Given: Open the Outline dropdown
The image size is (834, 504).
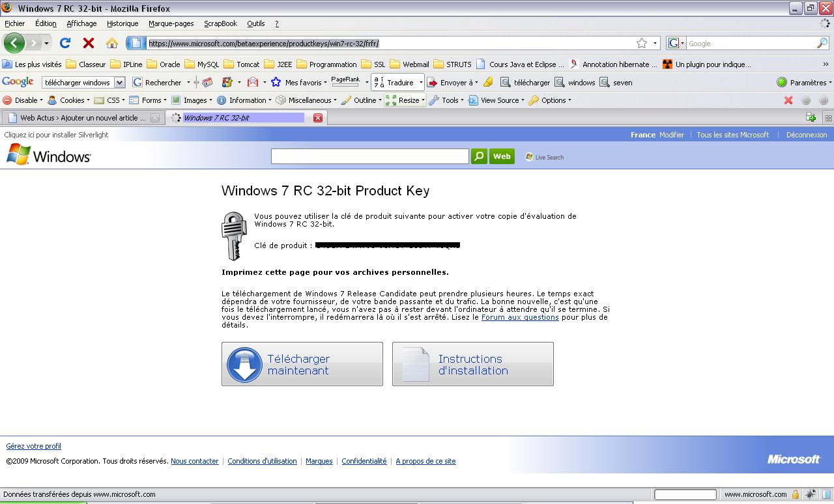Looking at the screenshot, I should click(362, 100).
